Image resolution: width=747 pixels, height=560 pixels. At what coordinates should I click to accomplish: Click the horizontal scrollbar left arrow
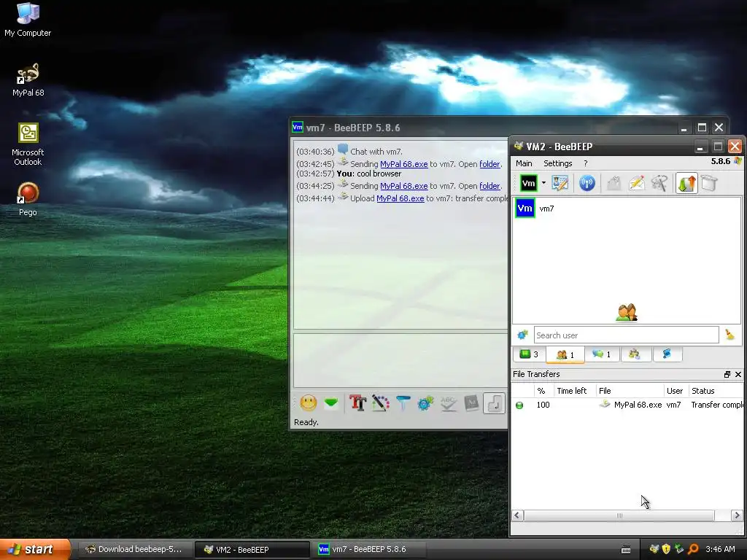tap(517, 516)
